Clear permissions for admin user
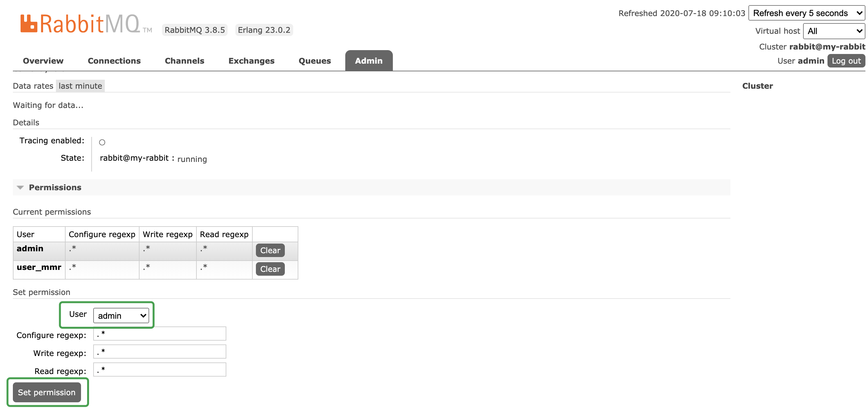Screen dimensions: 868x410 (270, 250)
